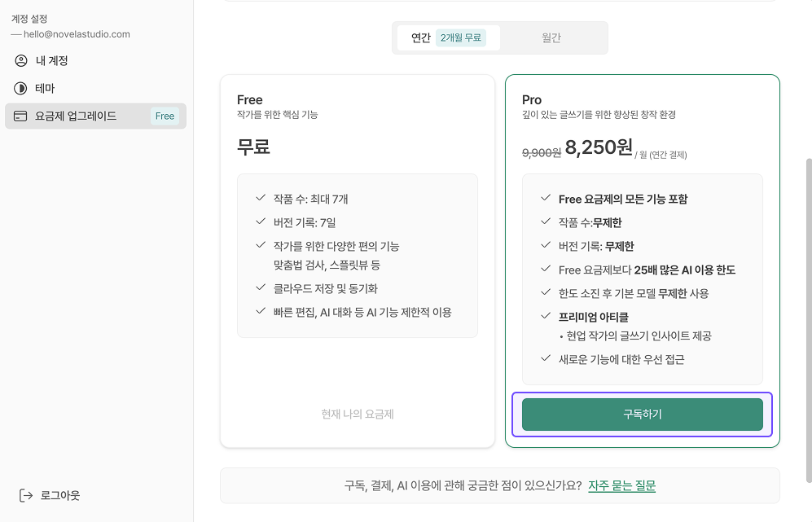Viewport: 812px width, 522px height.
Task: Click the logout arrow icon
Action: (26, 496)
